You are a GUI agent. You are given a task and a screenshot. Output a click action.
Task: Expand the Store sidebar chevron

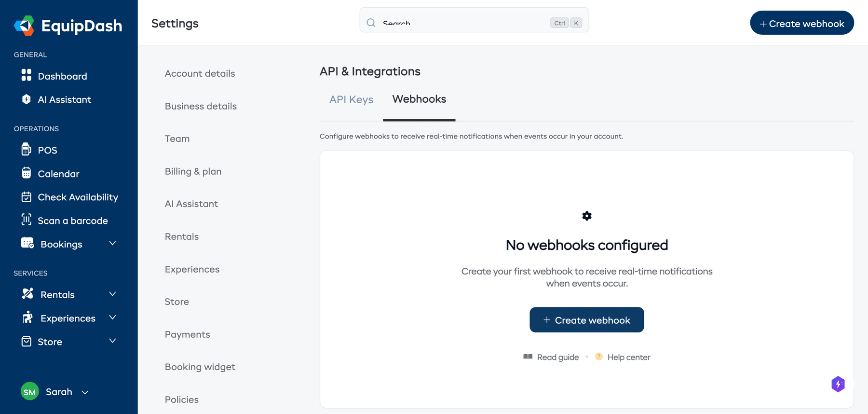pyautogui.click(x=112, y=341)
